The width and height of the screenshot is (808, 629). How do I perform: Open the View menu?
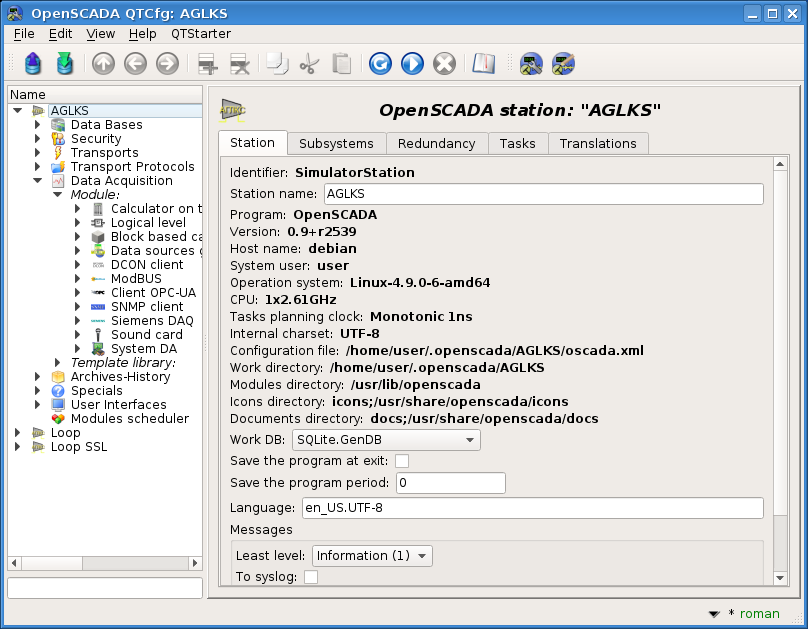tap(100, 34)
